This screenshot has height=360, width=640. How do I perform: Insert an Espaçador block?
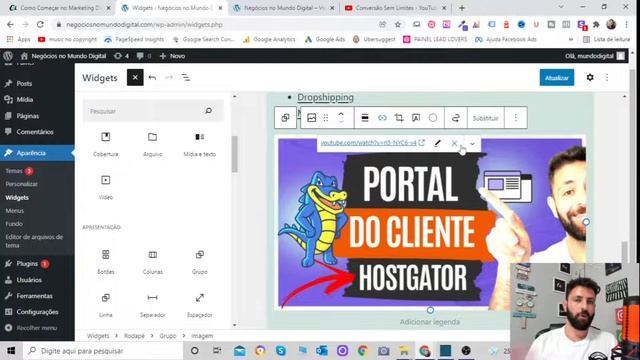(200, 305)
